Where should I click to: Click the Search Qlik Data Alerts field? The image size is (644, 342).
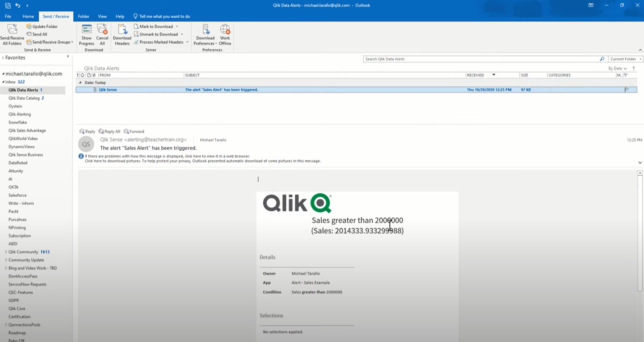pos(482,59)
